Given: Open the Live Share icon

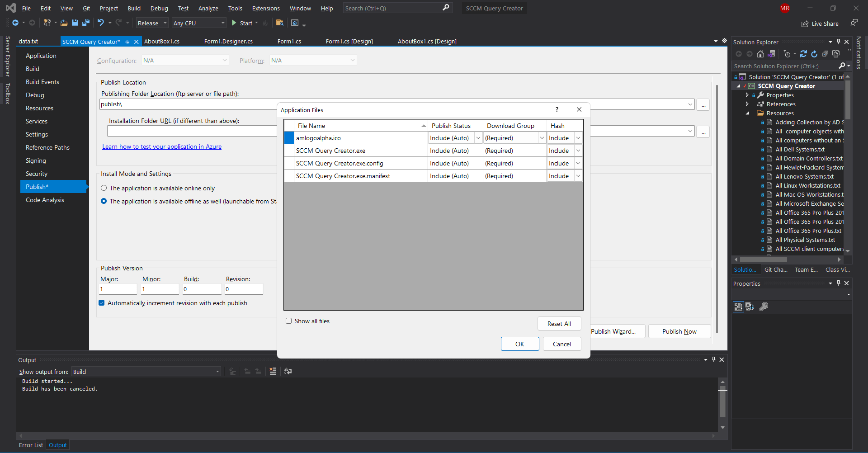Looking at the screenshot, I should point(805,24).
